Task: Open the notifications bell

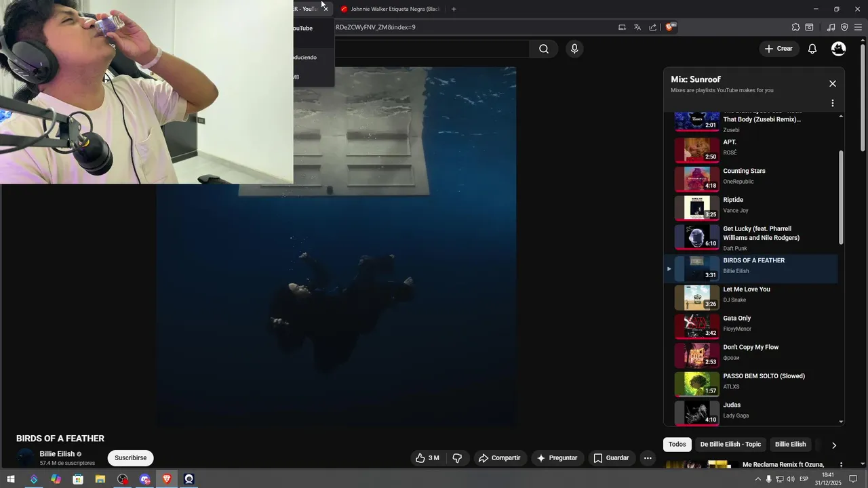Action: (x=812, y=49)
